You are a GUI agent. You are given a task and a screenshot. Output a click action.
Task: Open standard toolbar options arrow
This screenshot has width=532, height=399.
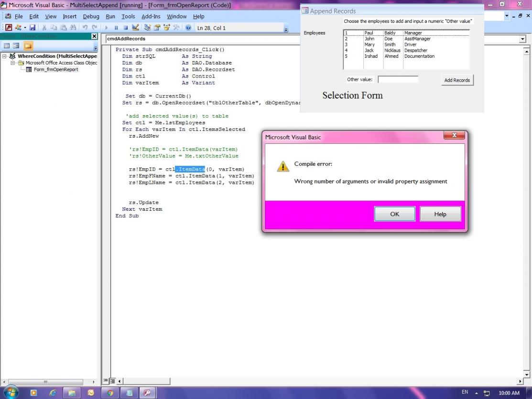[x=286, y=30]
